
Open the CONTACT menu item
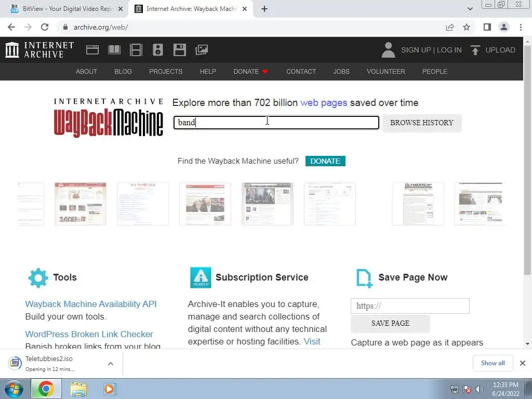tap(301, 72)
